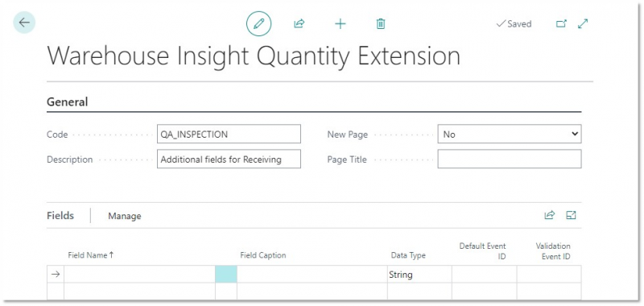Select the String data type cell
Viewport: 644px width, 306px height.
(419, 274)
